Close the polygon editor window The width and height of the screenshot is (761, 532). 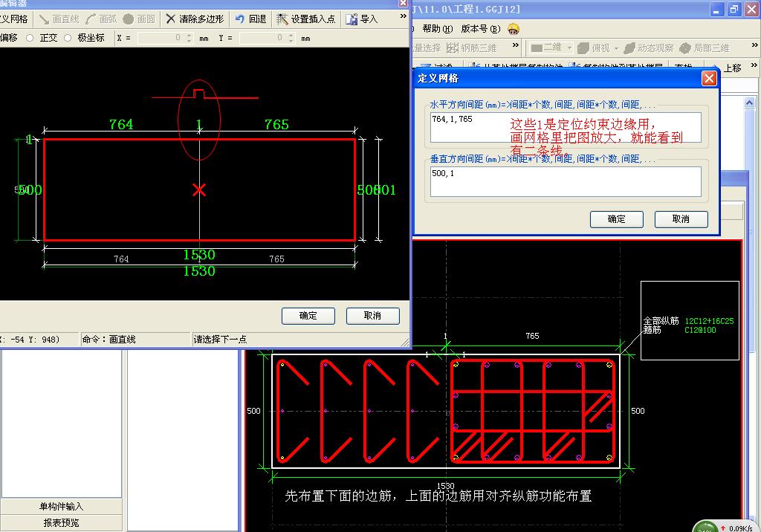[x=403, y=3]
